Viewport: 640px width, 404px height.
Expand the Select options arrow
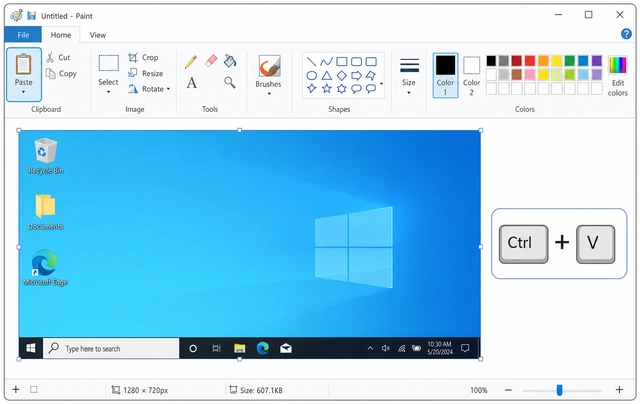(109, 92)
